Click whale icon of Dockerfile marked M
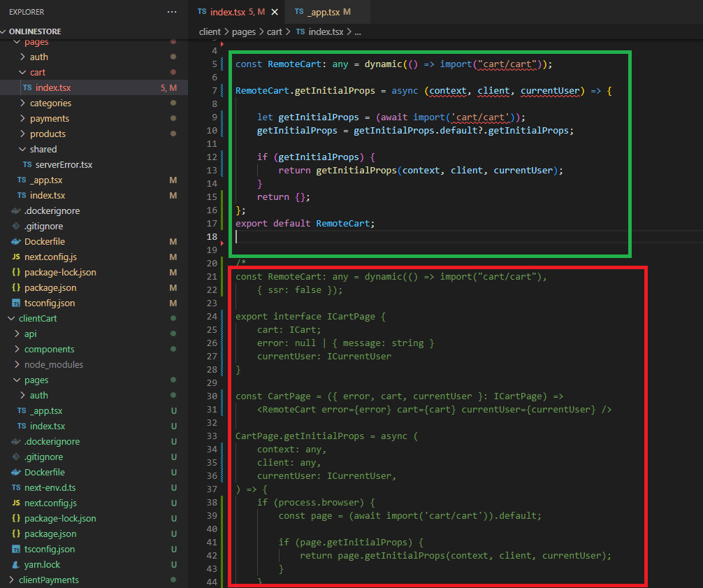This screenshot has height=588, width=703. click(x=16, y=241)
